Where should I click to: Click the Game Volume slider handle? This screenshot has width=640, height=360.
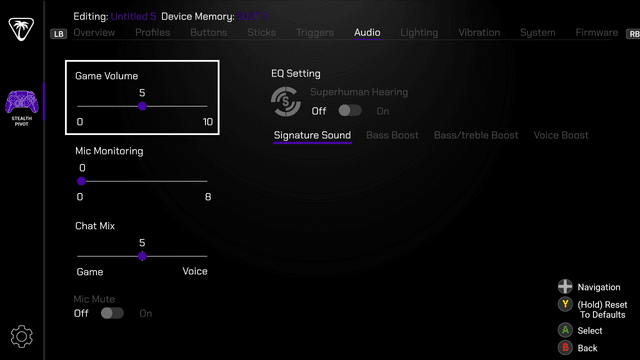[142, 106]
